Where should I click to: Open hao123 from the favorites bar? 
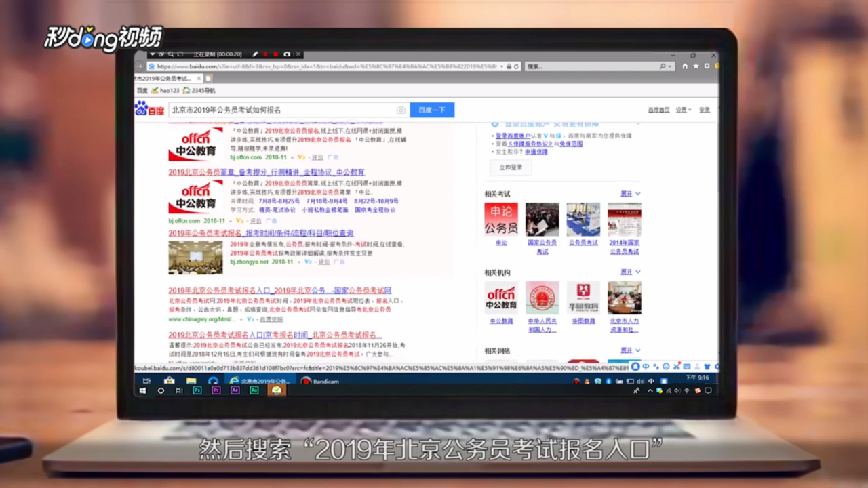pos(170,89)
